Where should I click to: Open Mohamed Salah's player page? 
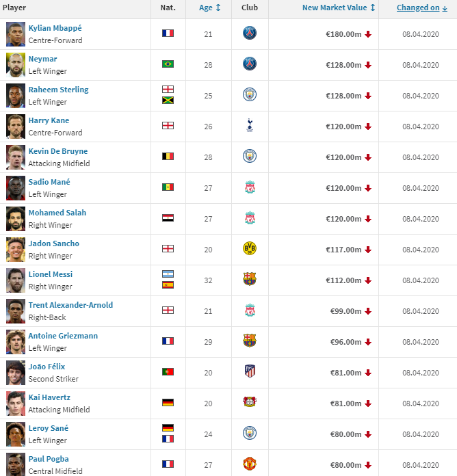(57, 213)
